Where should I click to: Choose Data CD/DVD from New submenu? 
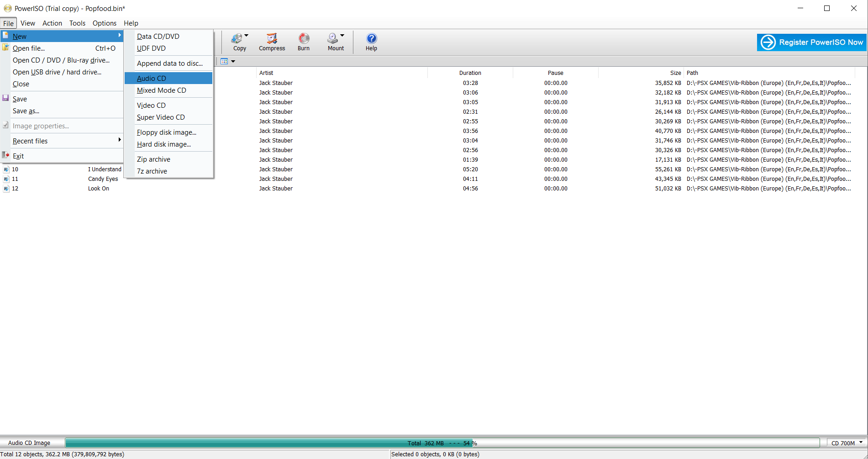click(168, 37)
